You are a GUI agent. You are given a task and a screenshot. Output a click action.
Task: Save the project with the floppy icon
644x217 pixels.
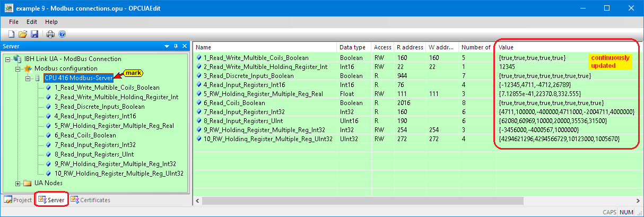pos(34,34)
